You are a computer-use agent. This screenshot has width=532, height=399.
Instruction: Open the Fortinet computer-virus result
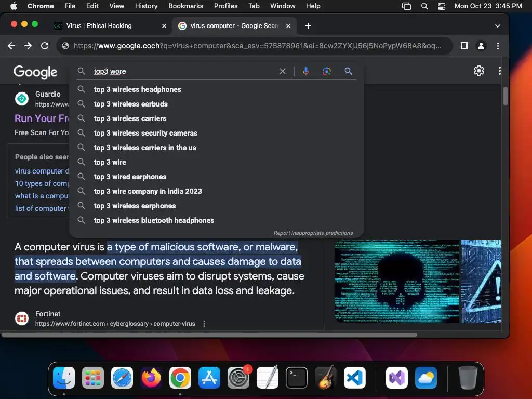pyautogui.click(x=115, y=324)
